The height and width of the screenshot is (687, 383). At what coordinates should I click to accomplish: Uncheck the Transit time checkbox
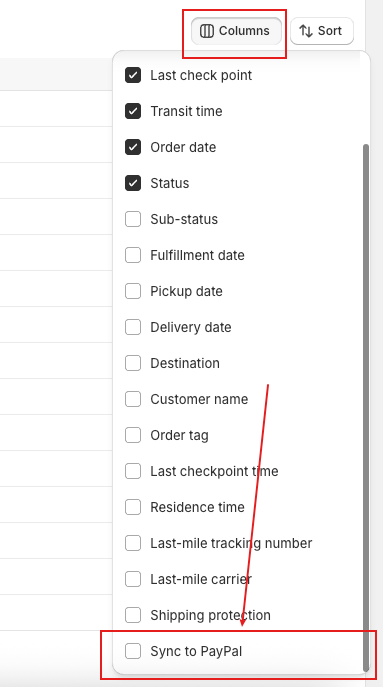pyautogui.click(x=133, y=111)
